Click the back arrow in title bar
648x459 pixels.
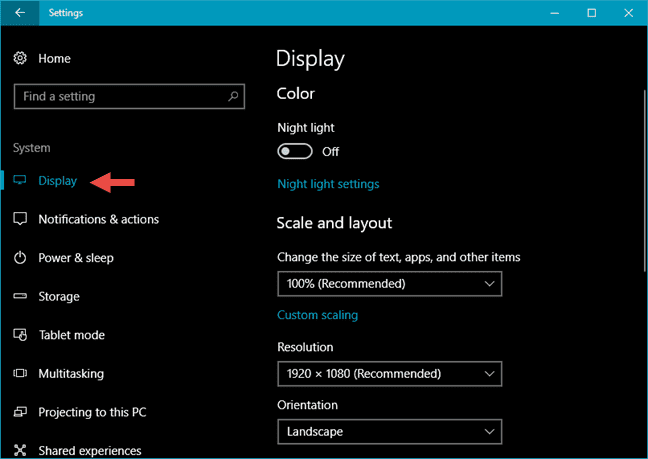pos(20,13)
